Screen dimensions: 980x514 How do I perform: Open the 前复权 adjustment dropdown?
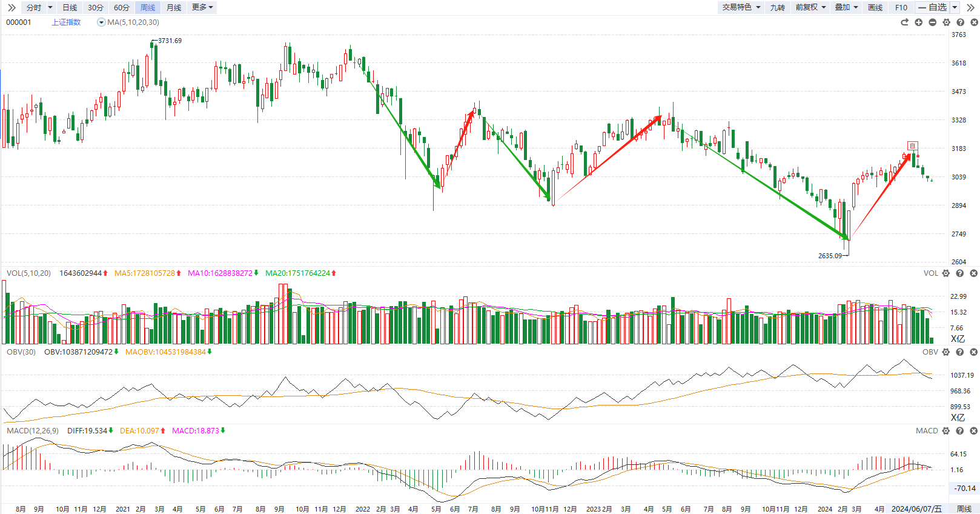[810, 7]
